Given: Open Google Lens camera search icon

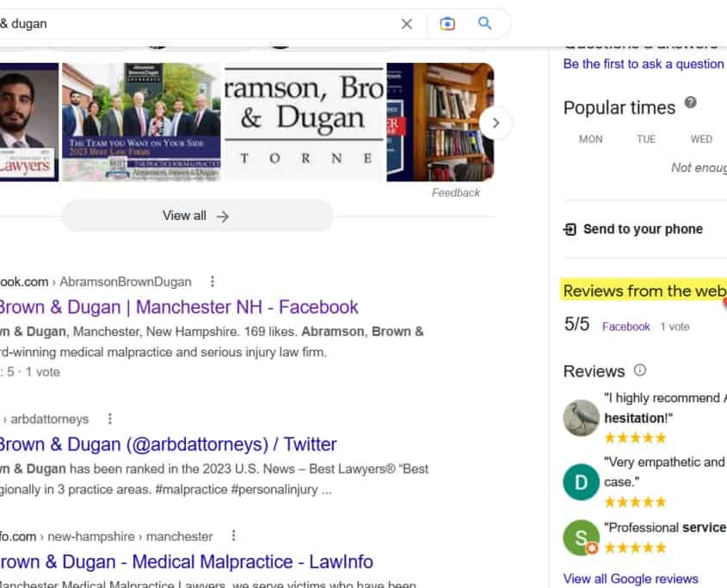Looking at the screenshot, I should [447, 23].
